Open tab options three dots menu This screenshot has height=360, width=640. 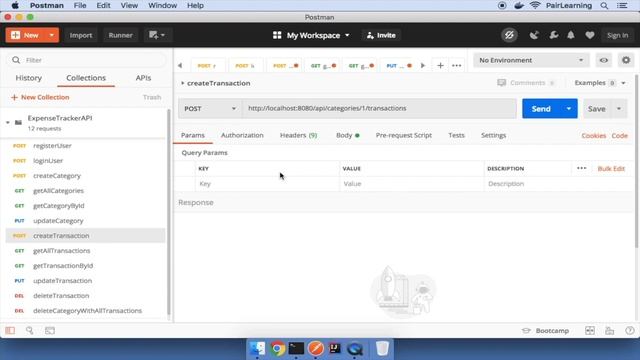click(457, 65)
